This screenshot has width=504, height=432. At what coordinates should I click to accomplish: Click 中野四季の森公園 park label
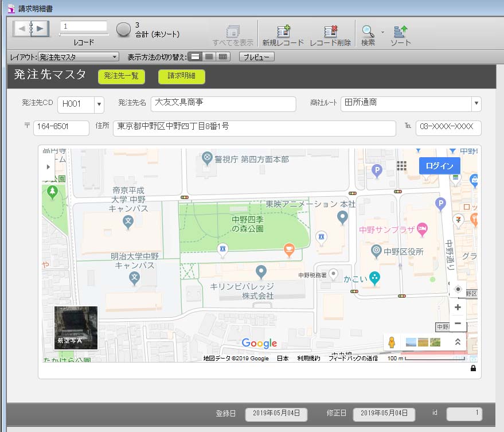click(248, 224)
